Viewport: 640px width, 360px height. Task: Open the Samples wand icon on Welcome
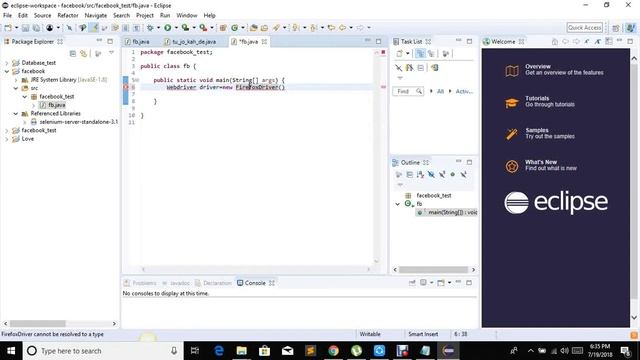coord(512,134)
